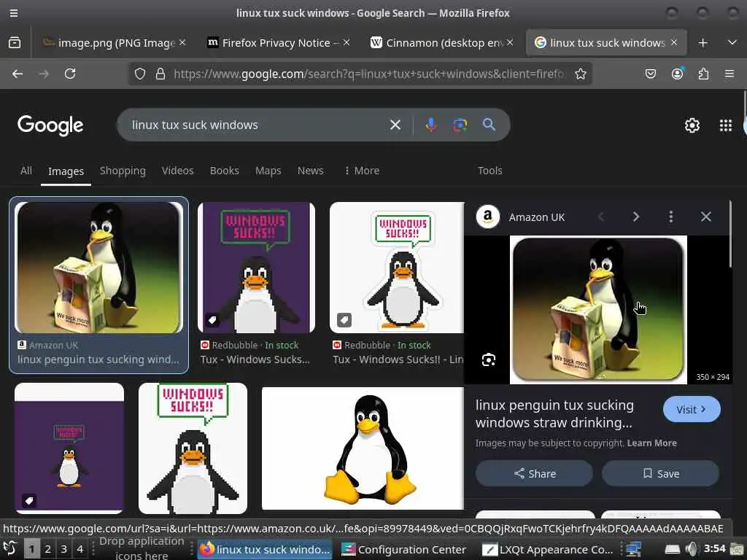
Task: Click the Share button
Action: 534,474
